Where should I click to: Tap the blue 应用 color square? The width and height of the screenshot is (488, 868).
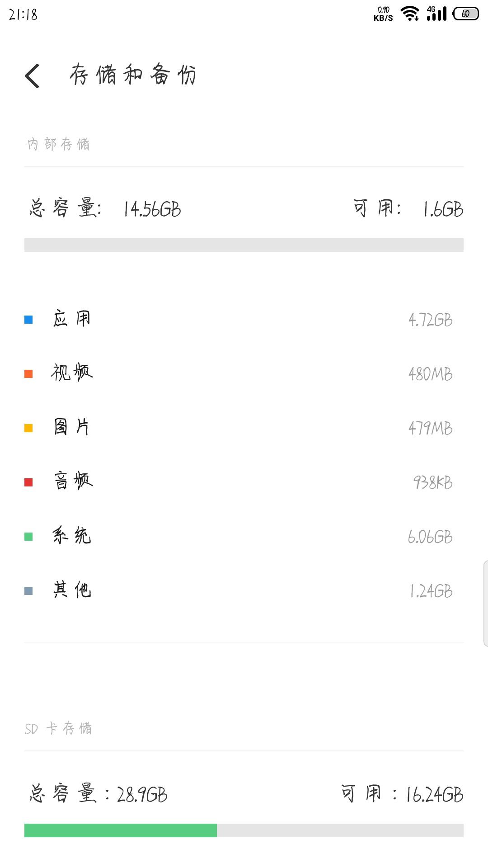tap(28, 320)
